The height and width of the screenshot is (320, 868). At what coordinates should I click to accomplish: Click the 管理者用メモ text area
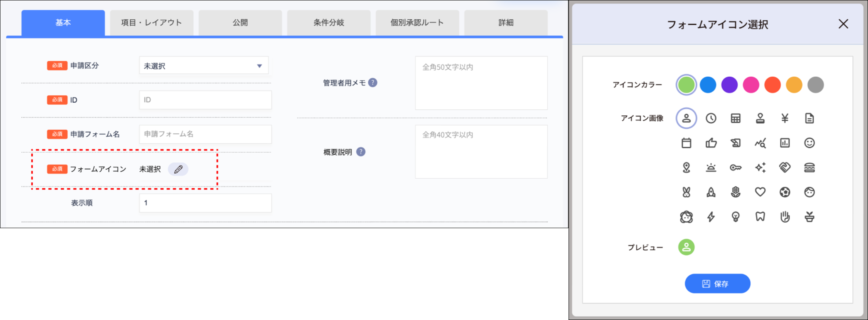[x=481, y=83]
